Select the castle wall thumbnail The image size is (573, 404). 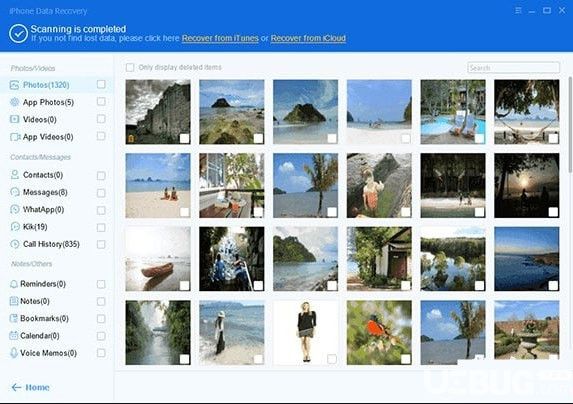158,112
